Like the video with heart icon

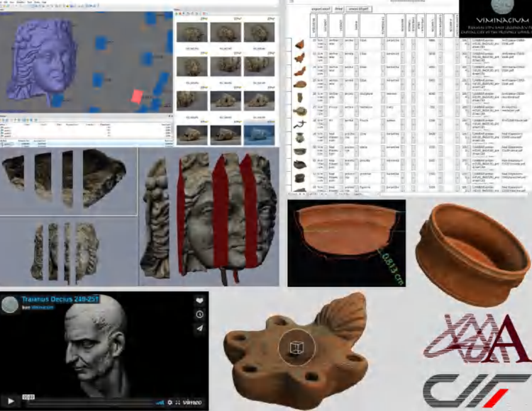tap(199, 300)
